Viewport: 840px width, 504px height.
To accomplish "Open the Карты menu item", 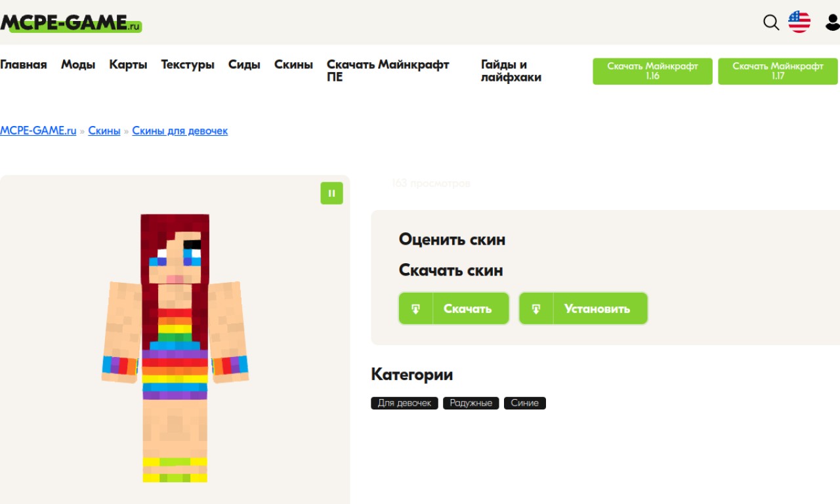I will (x=128, y=64).
